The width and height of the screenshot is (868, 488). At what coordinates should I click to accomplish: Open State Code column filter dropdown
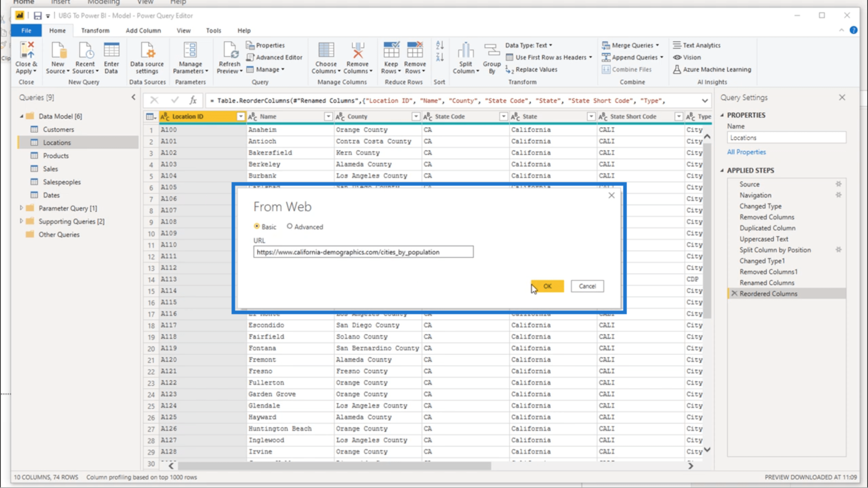(503, 117)
